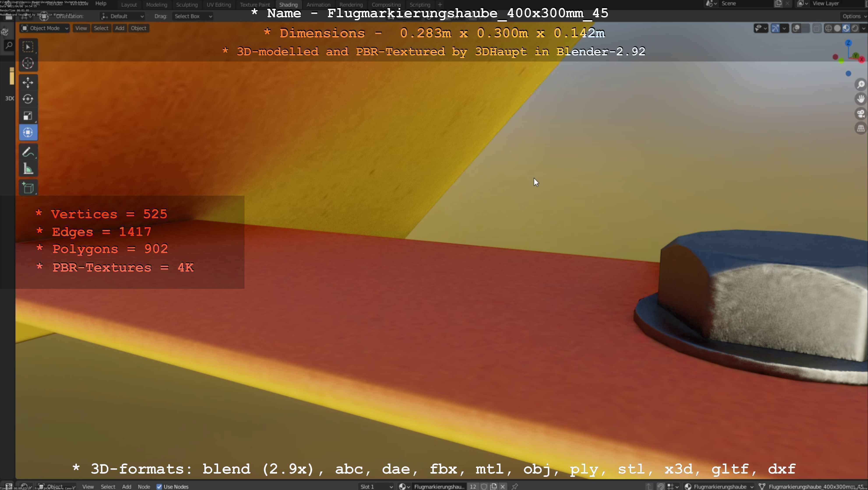Switch to the UV Editing workspace tab
The image size is (868, 490).
[x=219, y=5]
